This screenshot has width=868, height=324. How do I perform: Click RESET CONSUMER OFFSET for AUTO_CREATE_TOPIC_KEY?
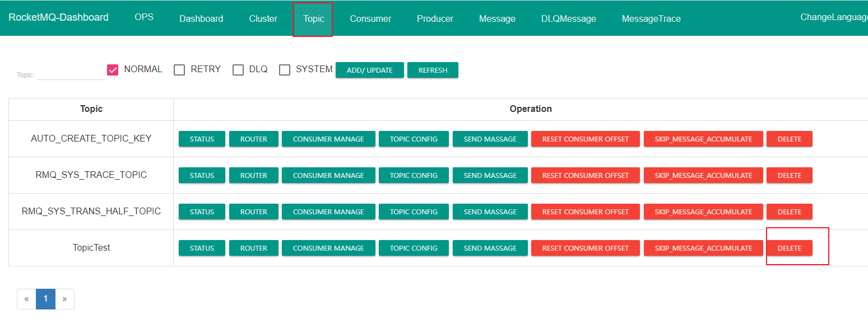tap(586, 139)
